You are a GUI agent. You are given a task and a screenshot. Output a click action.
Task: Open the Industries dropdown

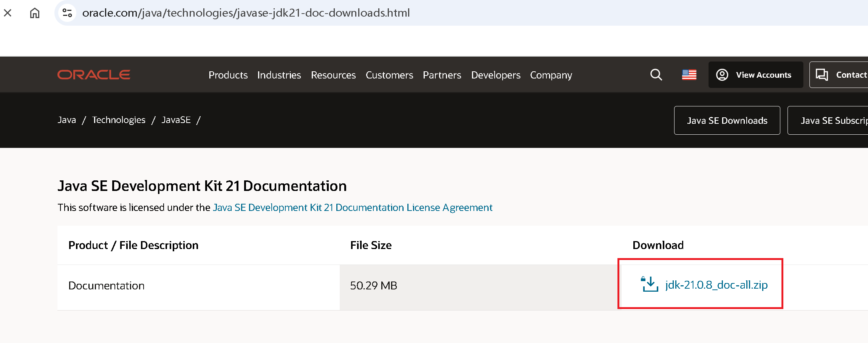[279, 75]
